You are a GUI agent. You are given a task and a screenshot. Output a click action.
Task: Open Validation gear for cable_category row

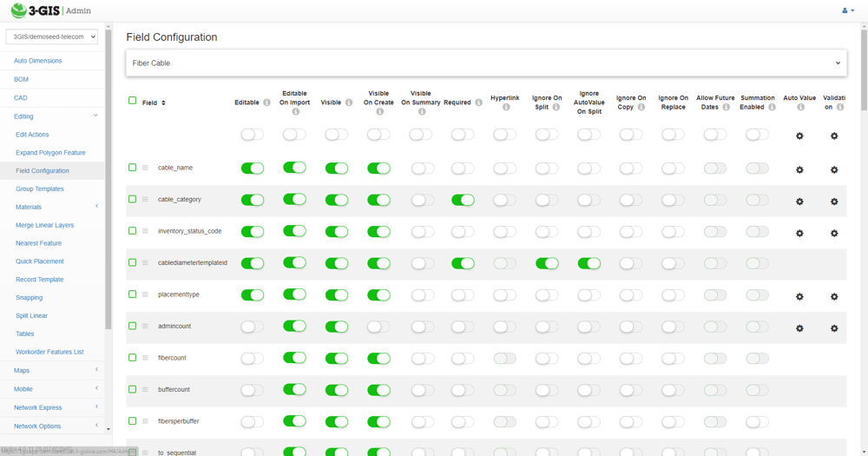[834, 202]
